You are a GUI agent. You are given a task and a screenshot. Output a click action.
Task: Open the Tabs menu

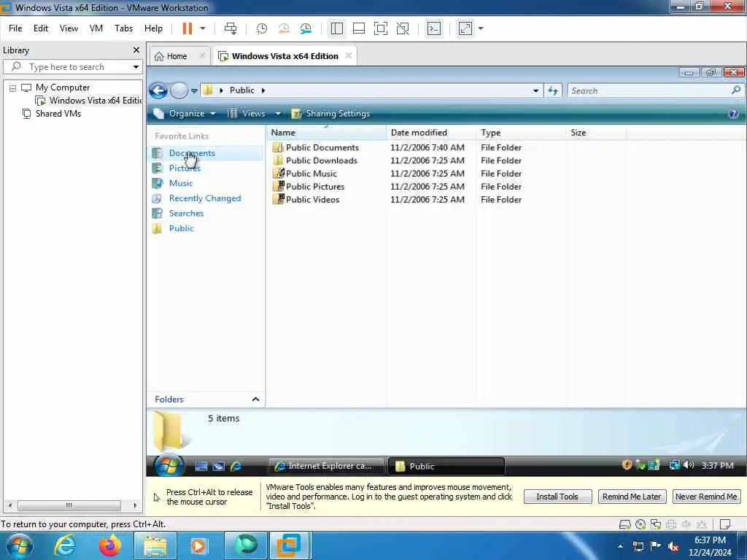(123, 28)
